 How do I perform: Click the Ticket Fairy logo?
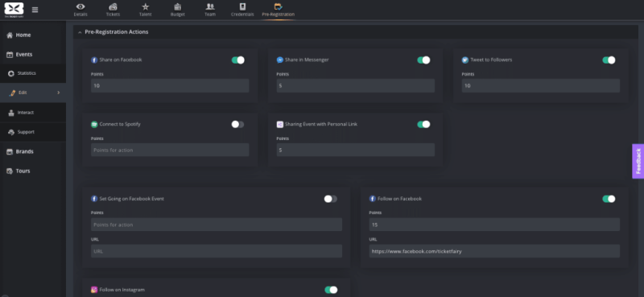pyautogui.click(x=14, y=10)
